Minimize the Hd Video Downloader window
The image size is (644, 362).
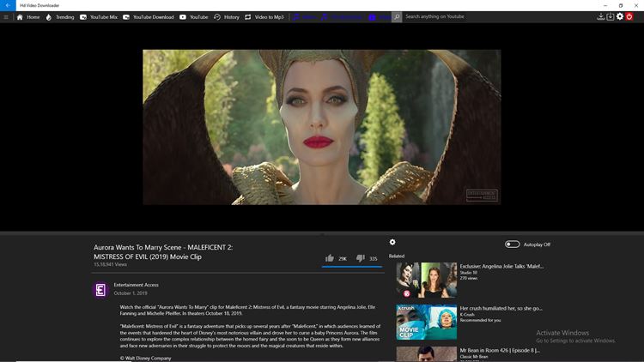point(605,5)
